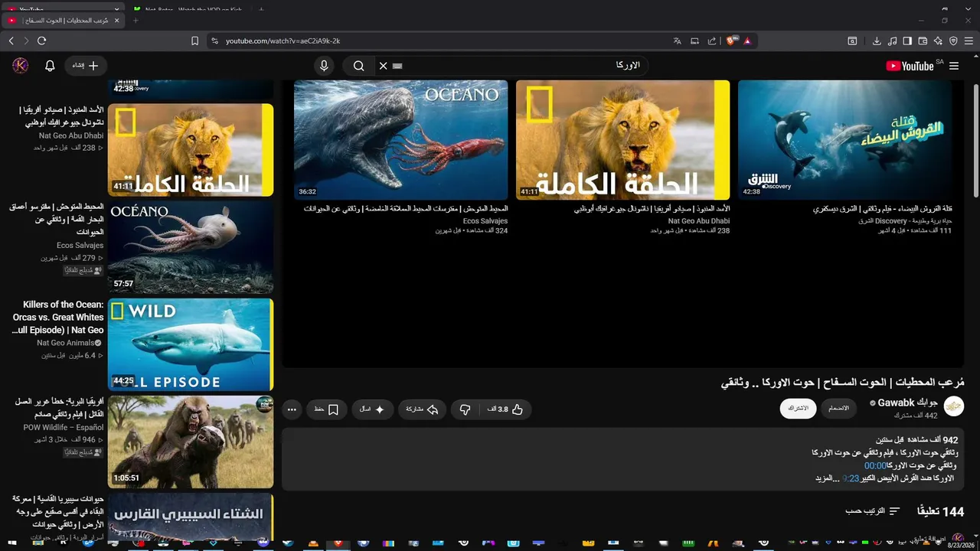Open the cast/media device icon
980x551 pixels.
[x=694, y=41]
